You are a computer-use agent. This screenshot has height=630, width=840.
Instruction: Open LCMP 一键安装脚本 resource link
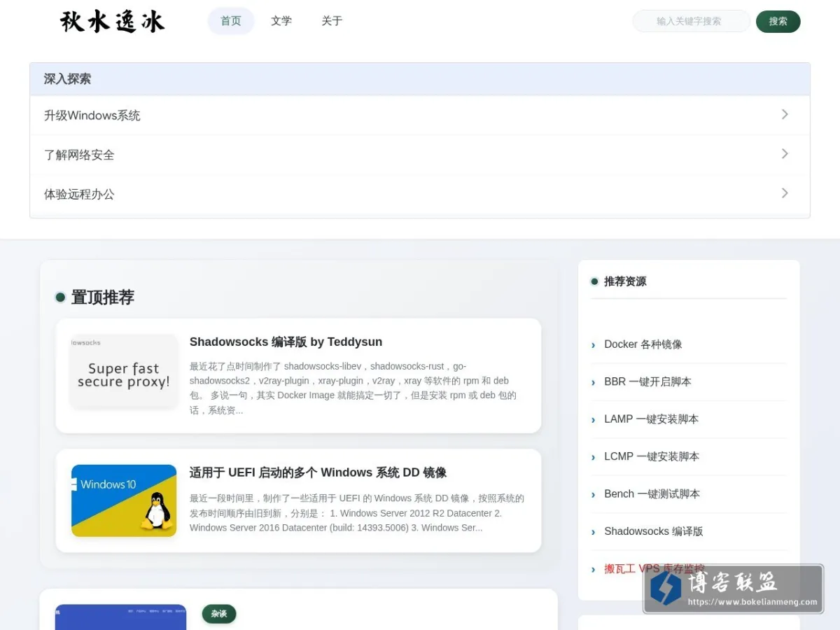[x=652, y=456]
